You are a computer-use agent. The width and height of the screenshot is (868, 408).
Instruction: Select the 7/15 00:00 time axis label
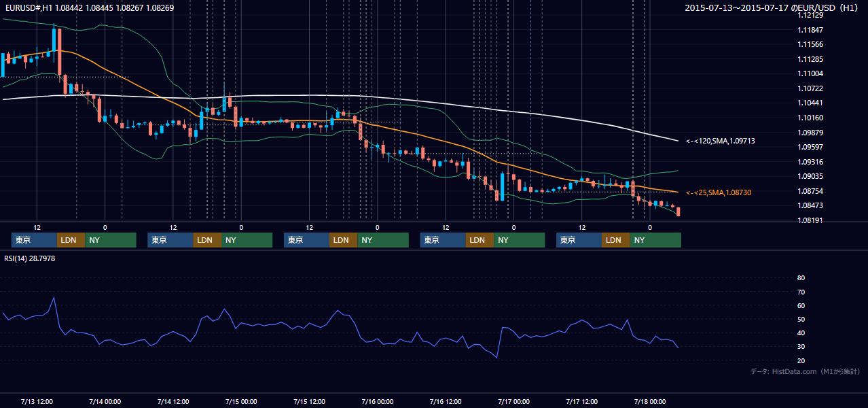click(x=241, y=401)
